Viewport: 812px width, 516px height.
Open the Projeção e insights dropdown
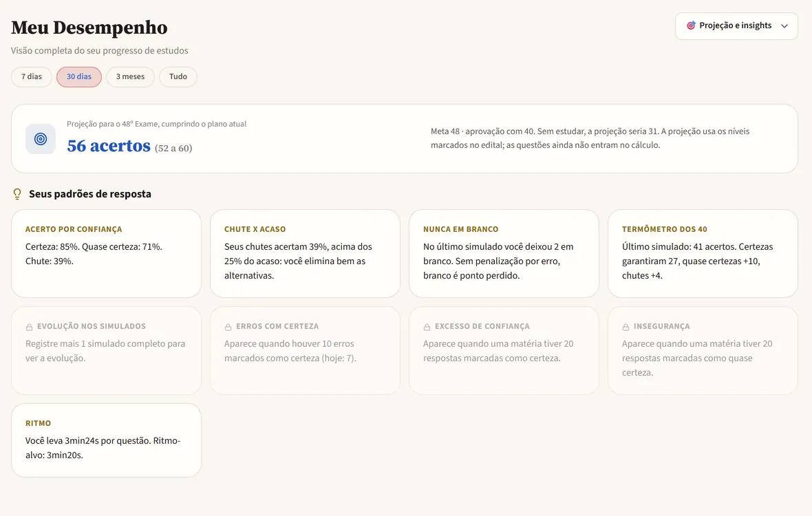point(736,26)
